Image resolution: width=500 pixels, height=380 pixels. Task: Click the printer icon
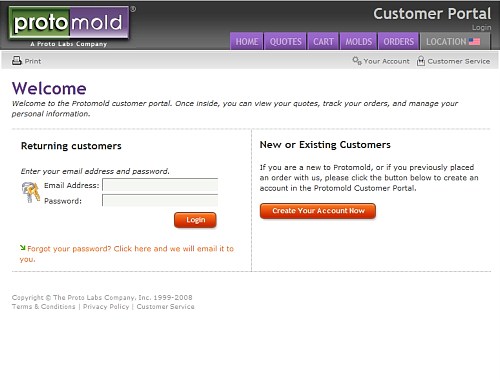point(17,61)
